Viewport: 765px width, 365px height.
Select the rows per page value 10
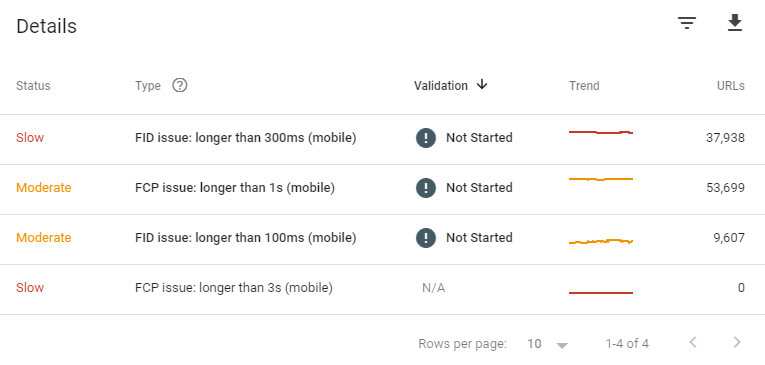tap(534, 344)
